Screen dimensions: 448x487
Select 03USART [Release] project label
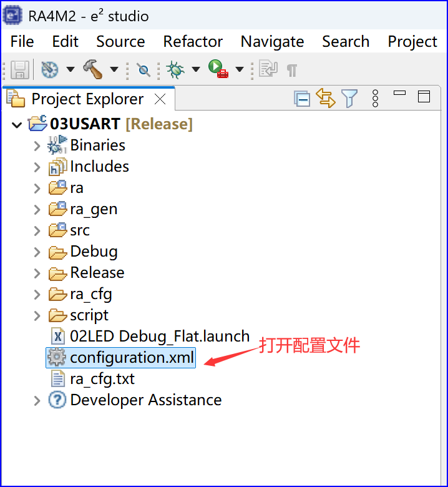[x=122, y=124]
